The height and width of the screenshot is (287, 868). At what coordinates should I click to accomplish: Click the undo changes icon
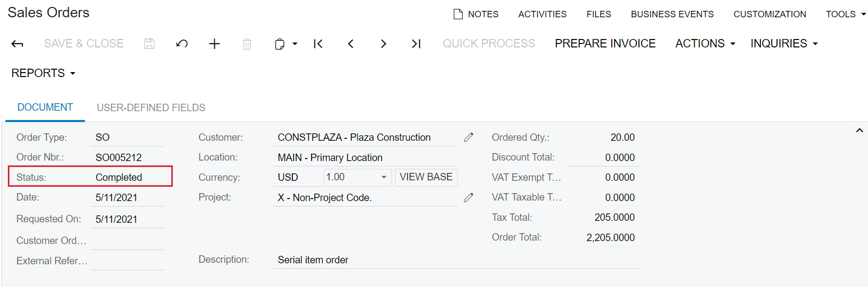182,44
